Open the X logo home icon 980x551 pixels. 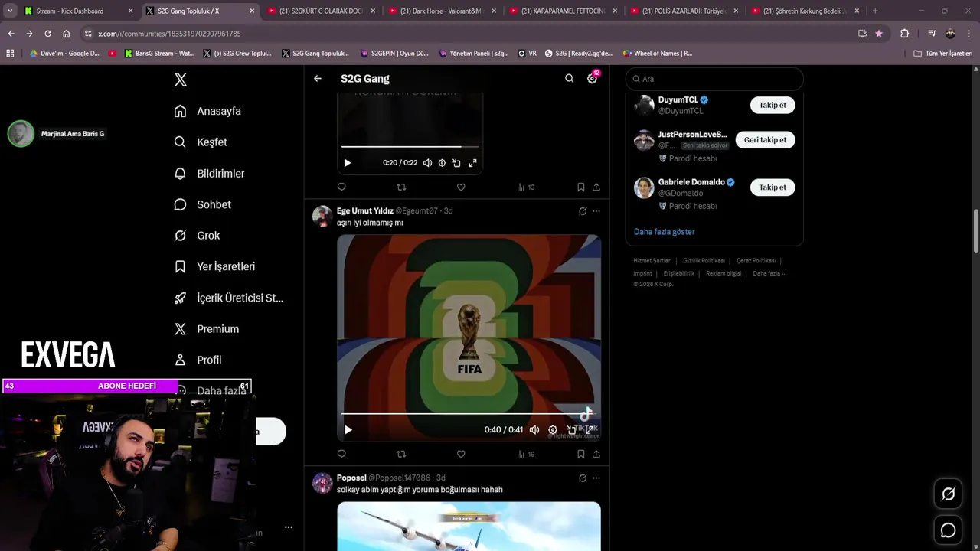[x=180, y=80]
